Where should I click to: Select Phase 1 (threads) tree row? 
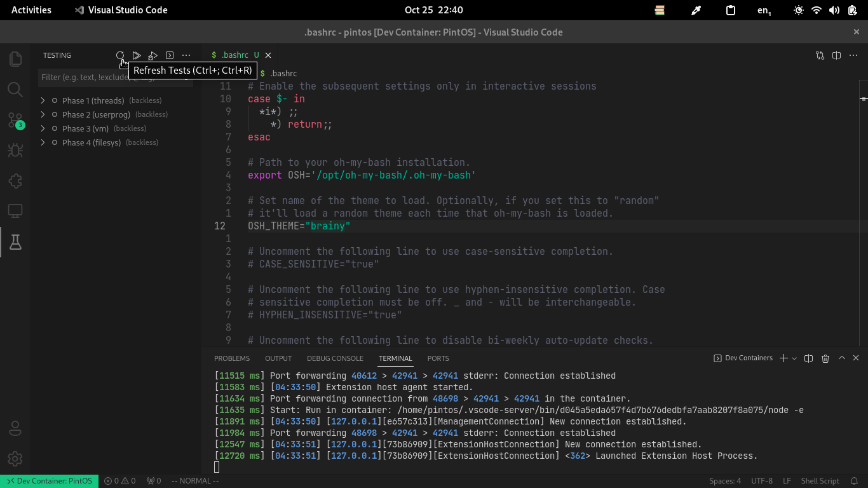pyautogui.click(x=116, y=100)
